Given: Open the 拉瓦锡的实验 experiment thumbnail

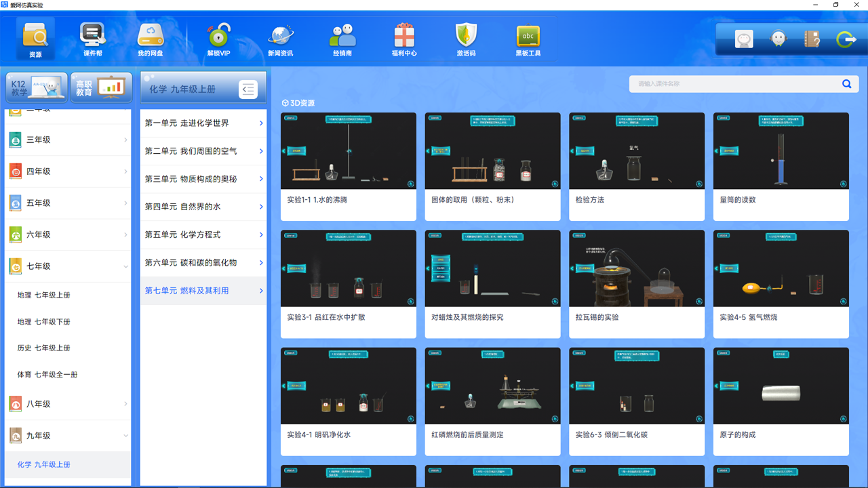Looking at the screenshot, I should coord(636,268).
